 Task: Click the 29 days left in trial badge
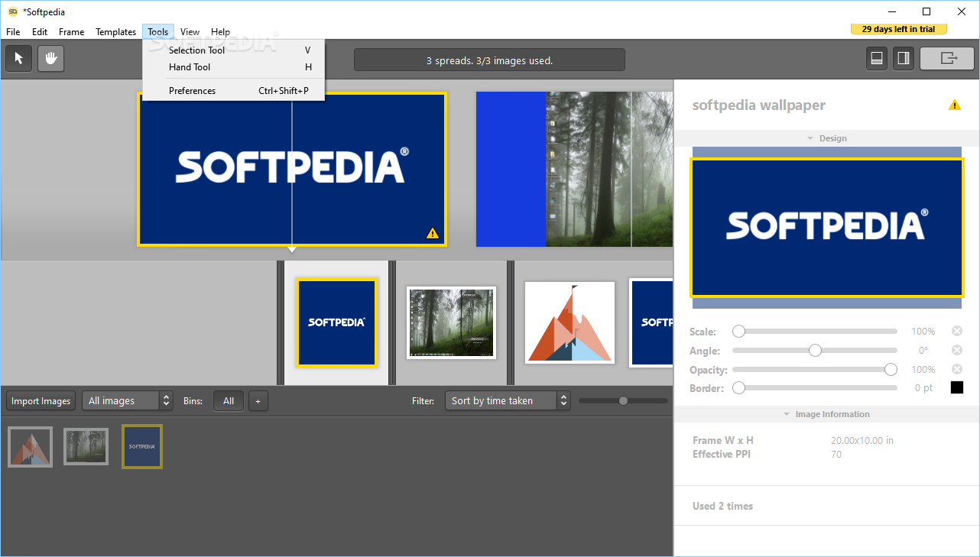pyautogui.click(x=899, y=29)
